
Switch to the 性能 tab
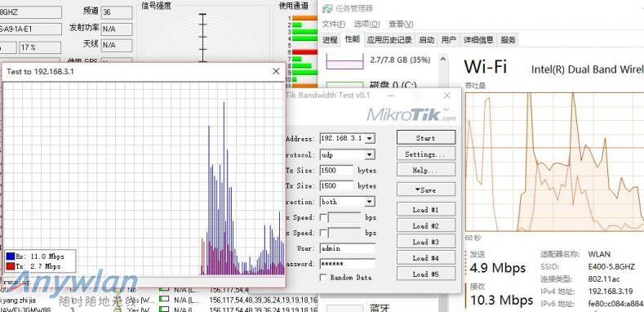click(x=352, y=39)
